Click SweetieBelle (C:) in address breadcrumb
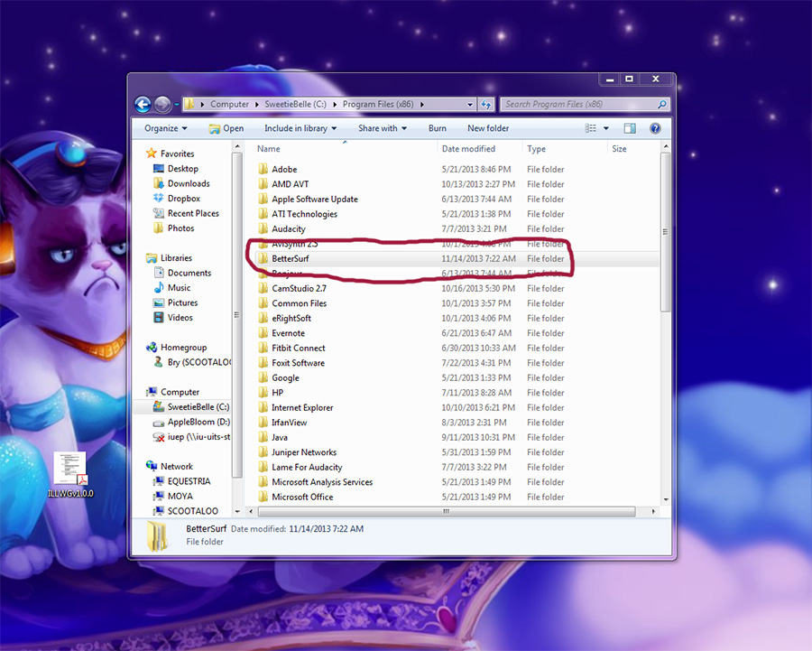Viewport: 812px width, 651px height. pos(296,104)
